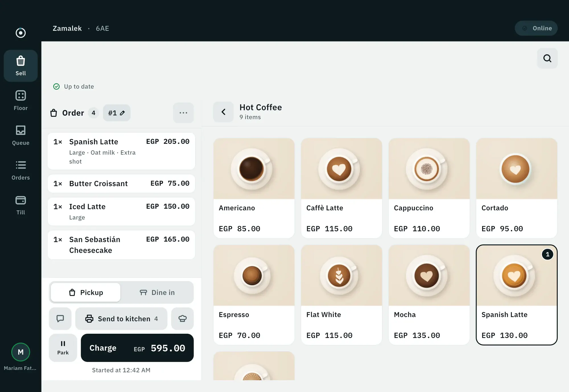Open San Sebastián Cheesecake order line

(121, 245)
